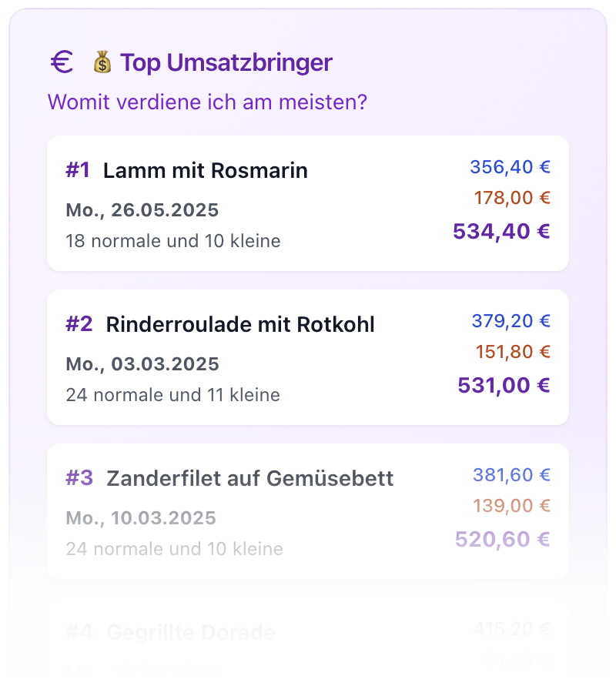The image size is (616, 696).
Task: Click the Top Umsatzbringer heading
Action: point(226,62)
